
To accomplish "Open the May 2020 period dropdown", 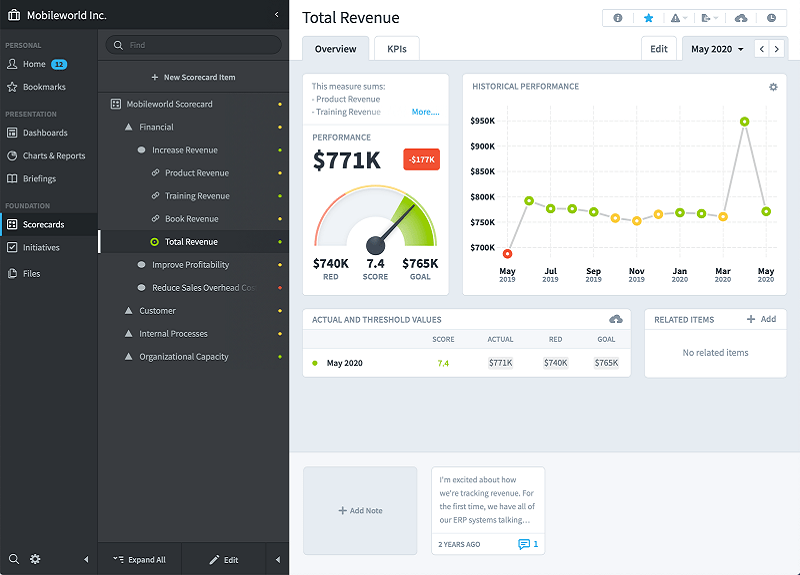I will pyautogui.click(x=717, y=49).
